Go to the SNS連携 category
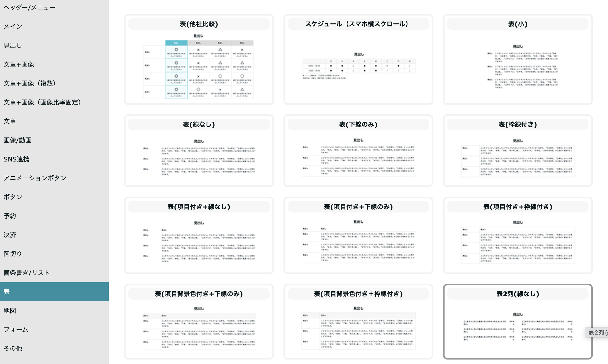 (16, 159)
